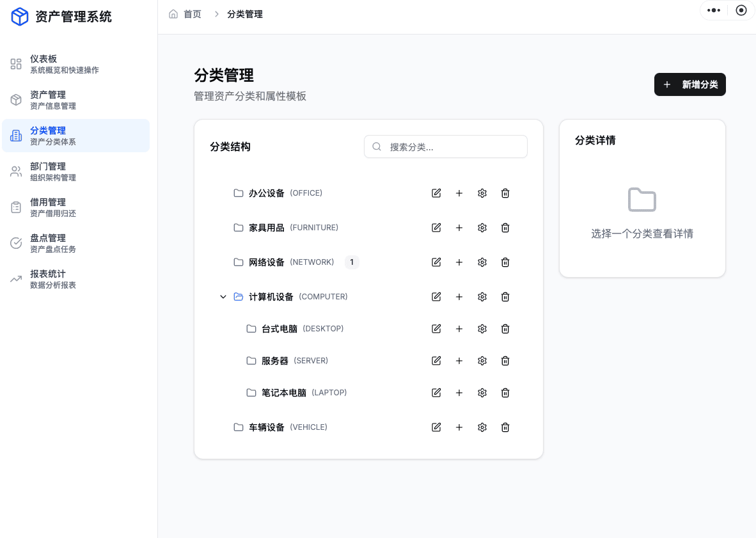Image resolution: width=756 pixels, height=538 pixels.
Task: Delete 台式电脑 with trash icon
Action: coord(505,329)
